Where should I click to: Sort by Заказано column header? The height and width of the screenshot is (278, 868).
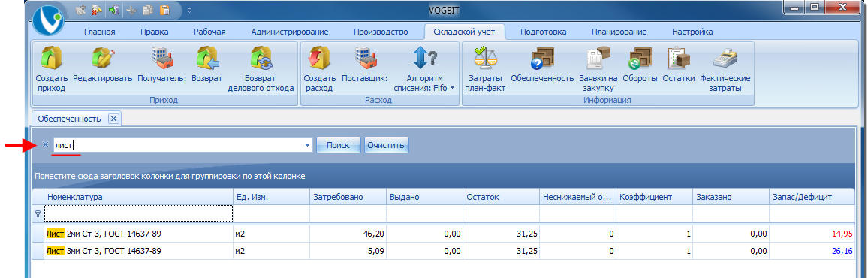(x=731, y=197)
